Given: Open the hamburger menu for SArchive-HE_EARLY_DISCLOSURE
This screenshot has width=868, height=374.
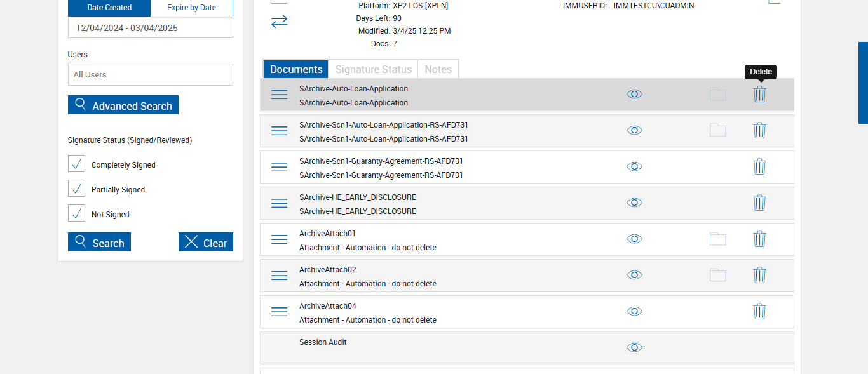Looking at the screenshot, I should pyautogui.click(x=280, y=203).
